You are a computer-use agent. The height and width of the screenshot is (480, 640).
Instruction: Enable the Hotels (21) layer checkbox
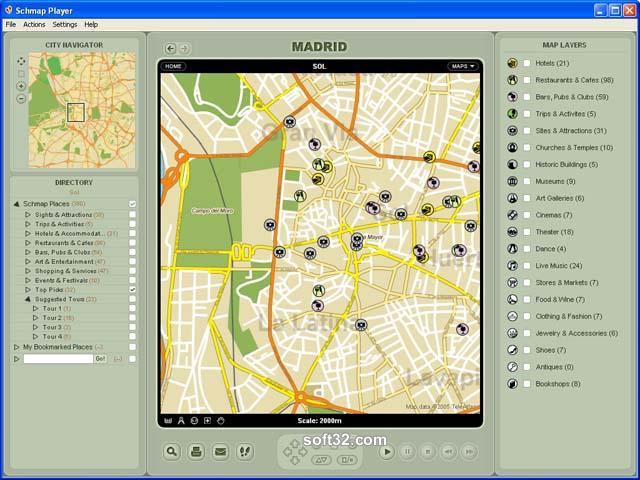(527, 64)
